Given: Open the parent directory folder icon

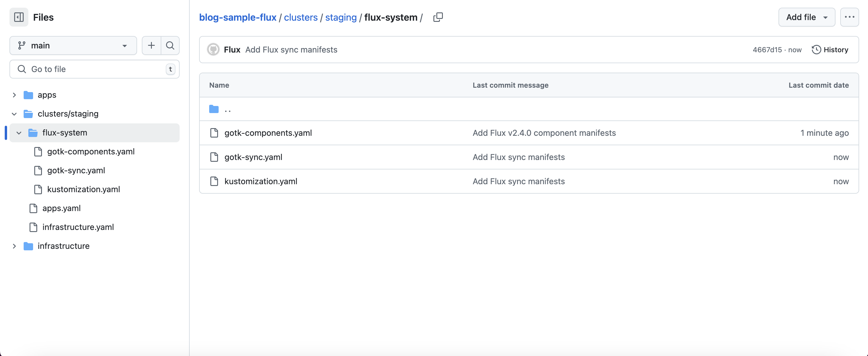Looking at the screenshot, I should point(214,109).
